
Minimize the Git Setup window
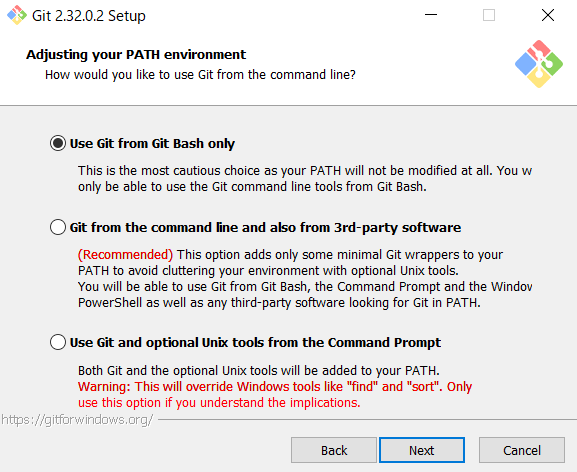(431, 15)
